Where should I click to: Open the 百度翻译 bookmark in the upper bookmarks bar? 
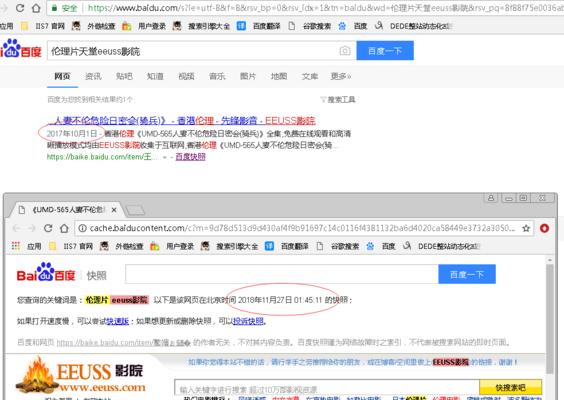(x=259, y=26)
